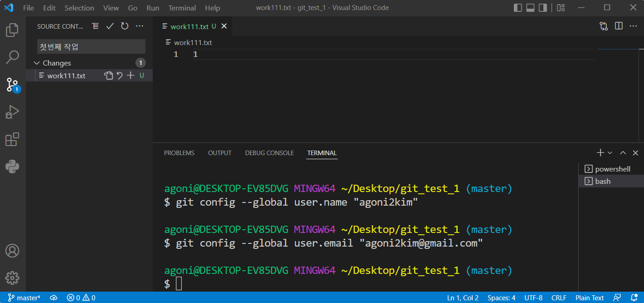This screenshot has width=644, height=303.
Task: Click the Changes count badge 1
Action: [x=140, y=63]
